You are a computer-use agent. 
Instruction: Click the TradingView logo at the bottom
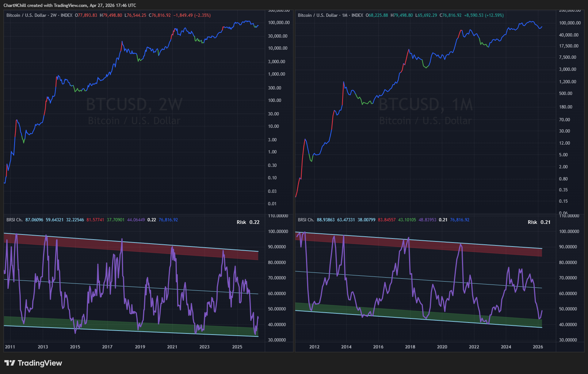click(x=33, y=363)
